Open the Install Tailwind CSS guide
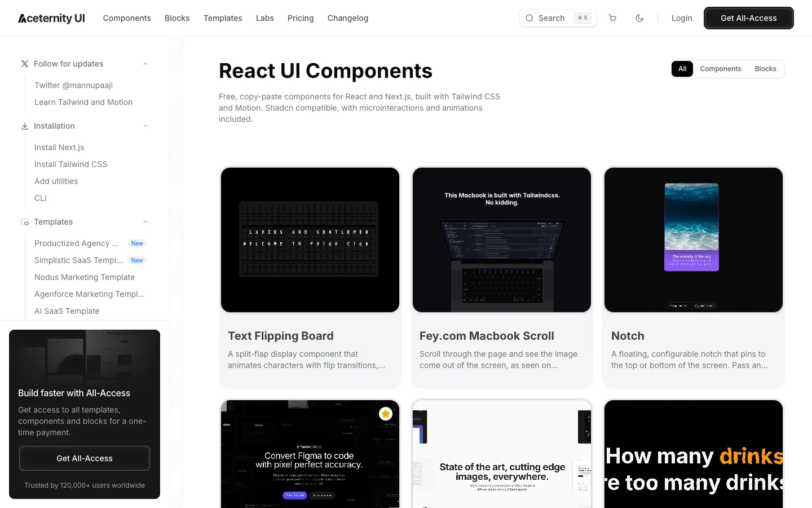812x508 pixels. (70, 164)
